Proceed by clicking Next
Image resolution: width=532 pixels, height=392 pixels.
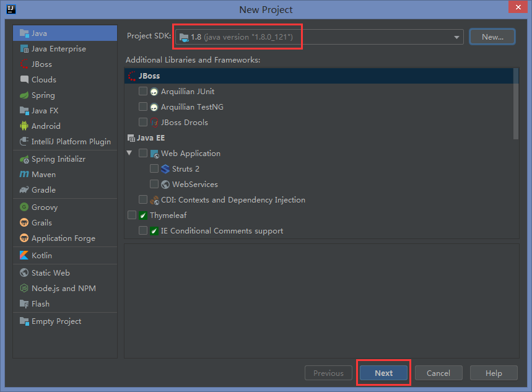(383, 373)
